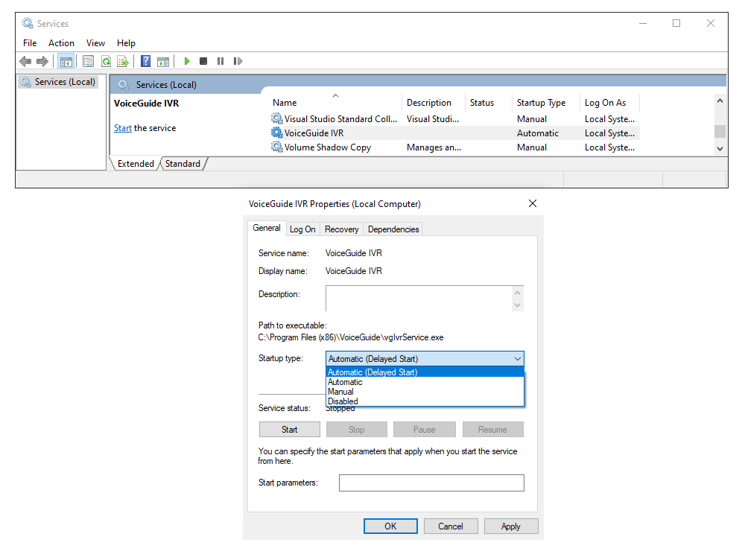Click the Back arrow toolbar icon
Viewport: 742px width, 560px height.
tap(25, 61)
